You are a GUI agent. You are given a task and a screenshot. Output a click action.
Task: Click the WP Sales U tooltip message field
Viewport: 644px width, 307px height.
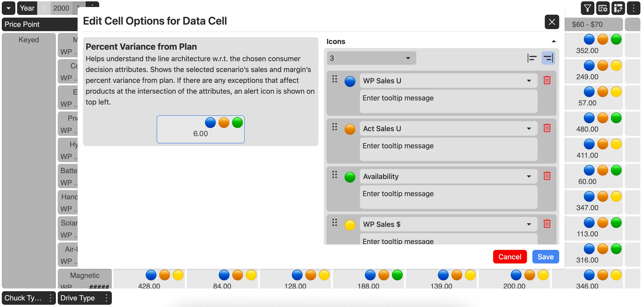click(448, 101)
